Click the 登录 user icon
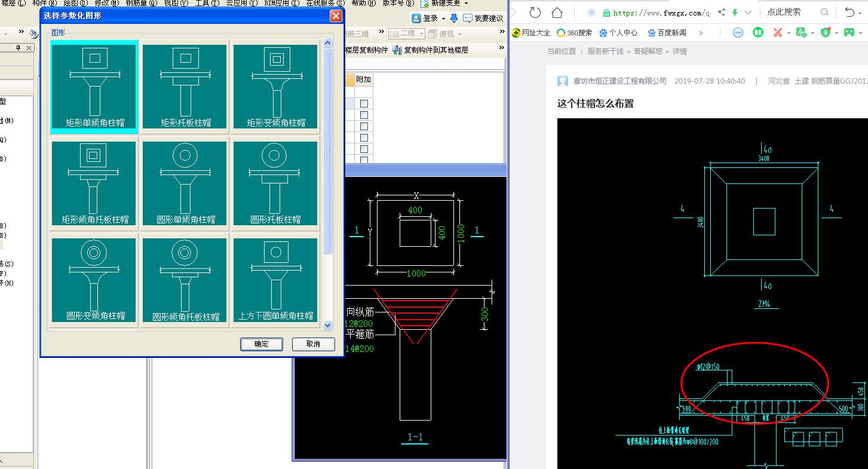The width and height of the screenshot is (868, 469). point(416,19)
